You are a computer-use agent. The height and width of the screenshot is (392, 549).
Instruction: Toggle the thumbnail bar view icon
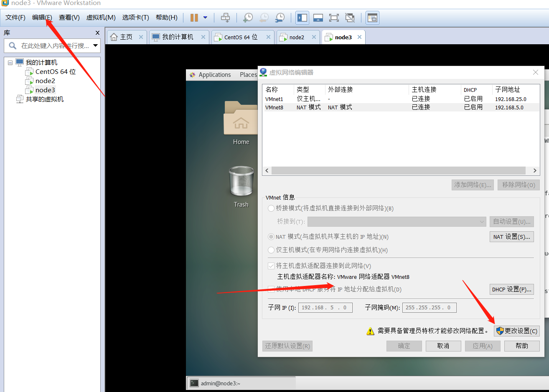(318, 18)
